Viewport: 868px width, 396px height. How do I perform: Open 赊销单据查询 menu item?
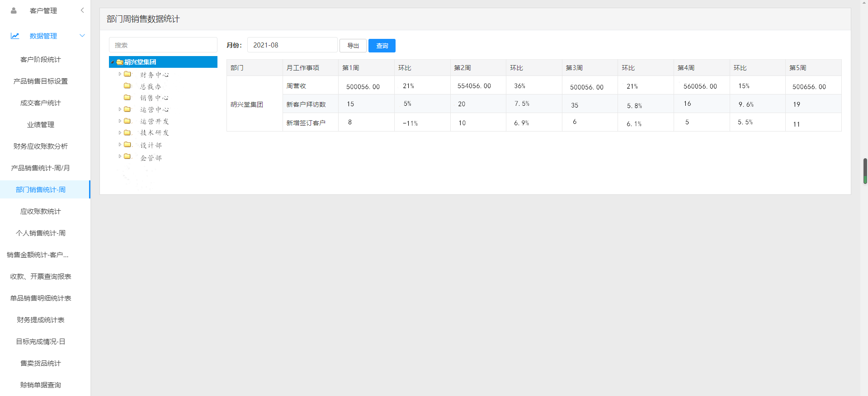(41, 385)
